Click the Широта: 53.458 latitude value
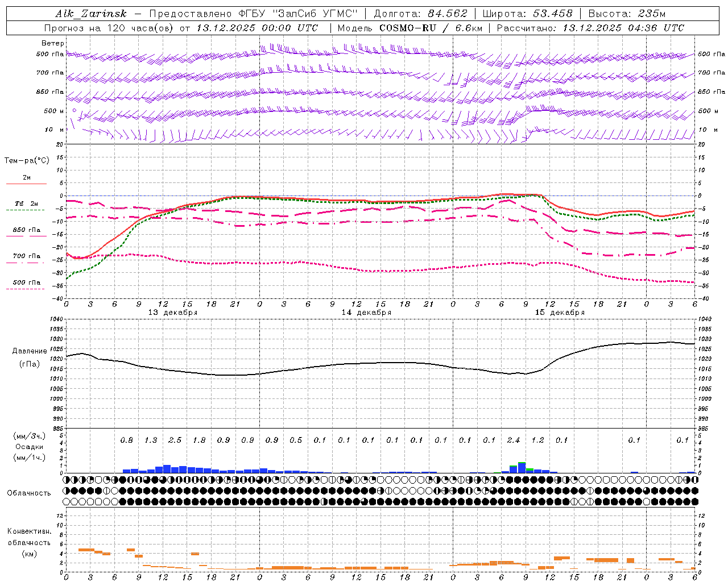Image resolution: width=728 pixels, height=582 pixels. pos(527,14)
